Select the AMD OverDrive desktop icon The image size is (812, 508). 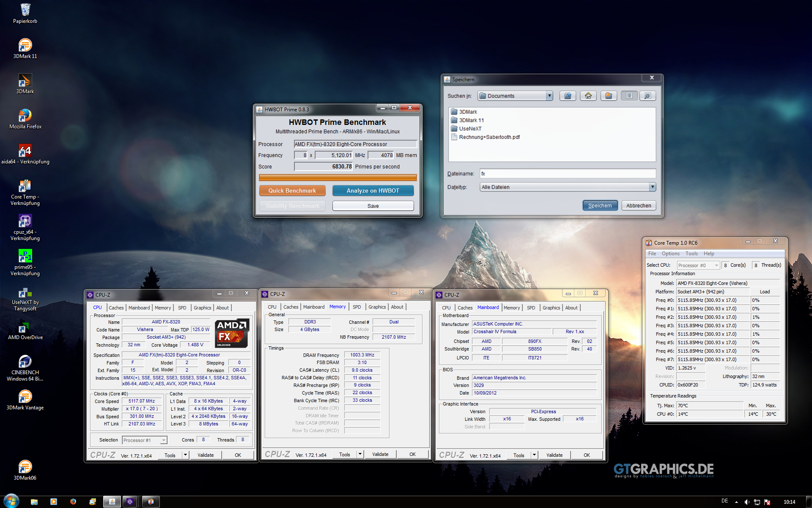[x=25, y=331]
